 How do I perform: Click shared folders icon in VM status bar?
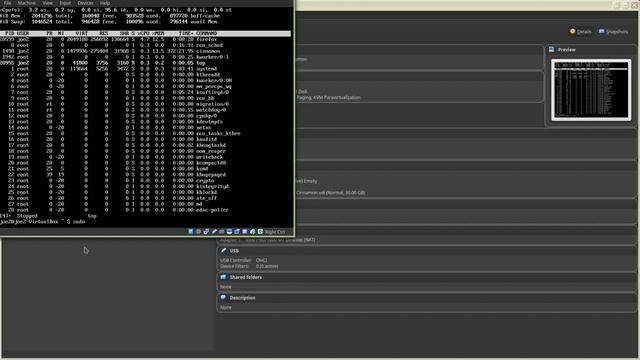pos(222,231)
